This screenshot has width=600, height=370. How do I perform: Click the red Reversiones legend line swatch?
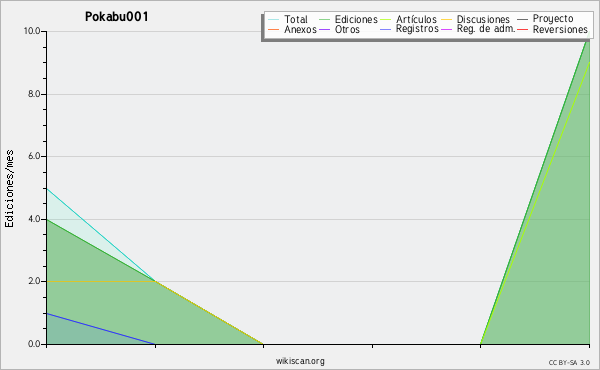pyautogui.click(x=523, y=29)
